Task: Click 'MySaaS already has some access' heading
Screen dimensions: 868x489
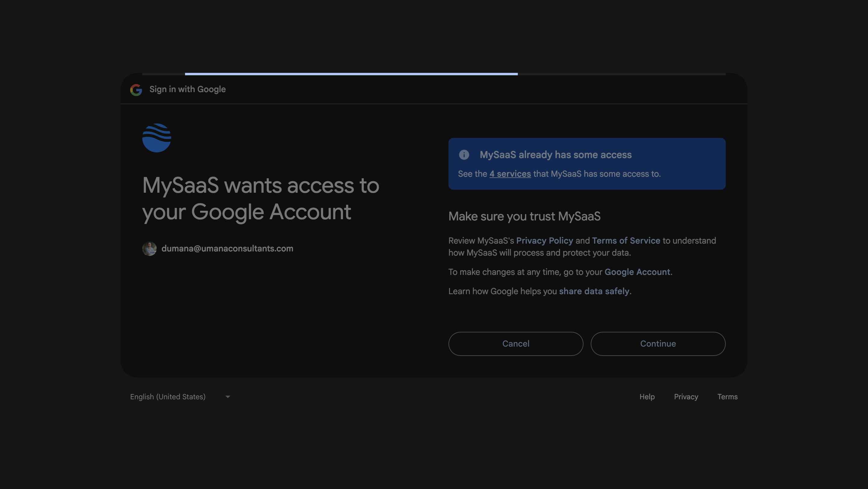Action: tap(556, 155)
